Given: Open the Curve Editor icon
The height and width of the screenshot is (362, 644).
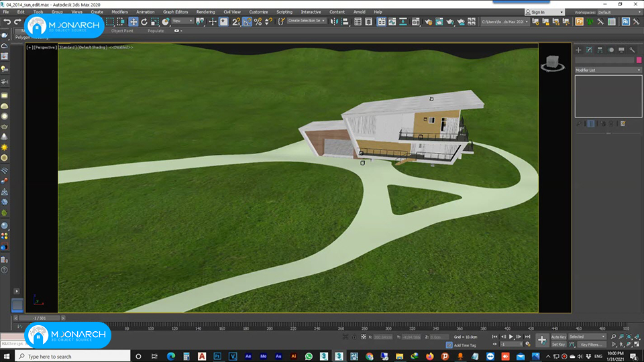Looking at the screenshot, I should [392, 21].
